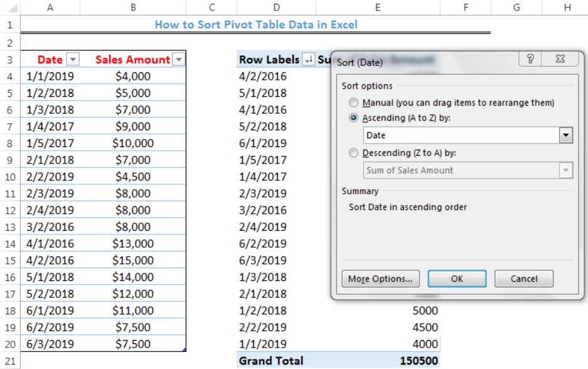Select the Manual sort option

coord(353,103)
